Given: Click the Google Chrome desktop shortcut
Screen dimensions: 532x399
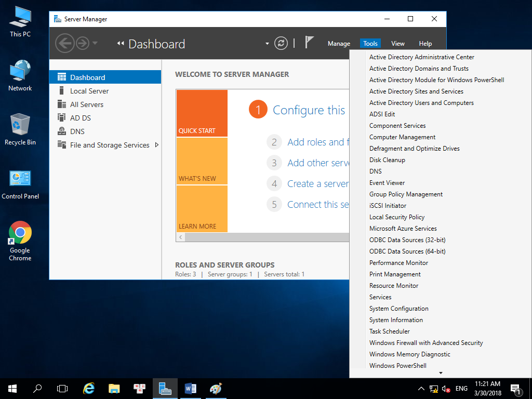Looking at the screenshot, I should (20, 241).
